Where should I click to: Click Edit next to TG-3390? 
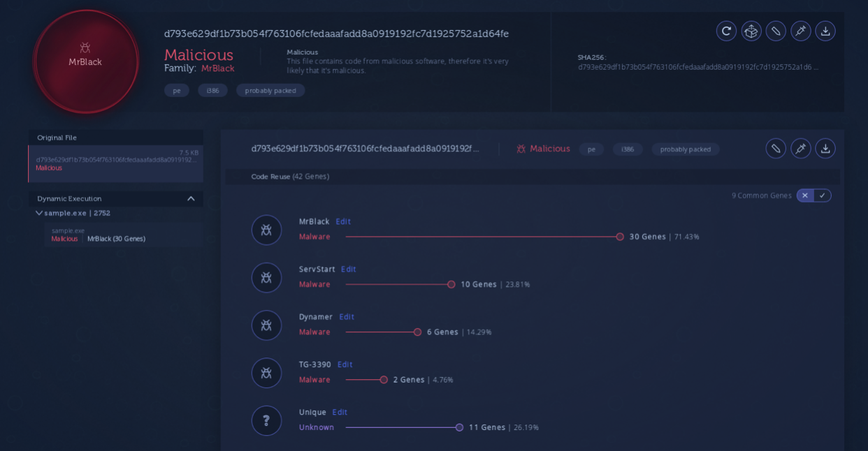345,364
